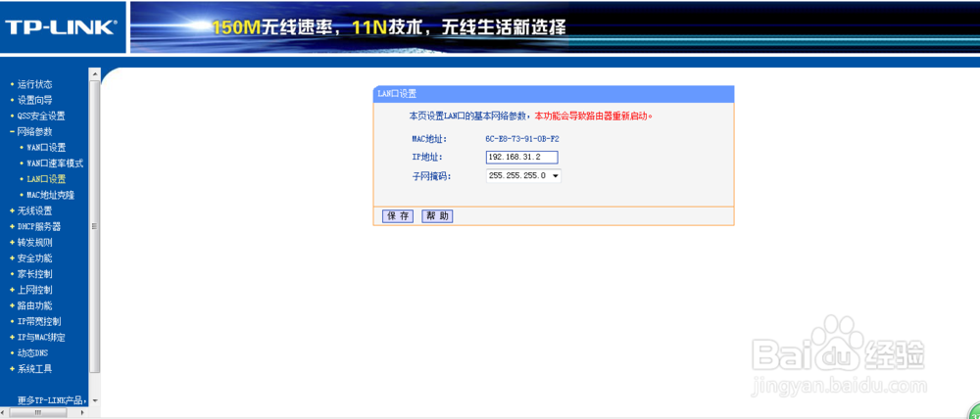Open the 运行状态 menu item
980x419 pixels.
tap(34, 84)
